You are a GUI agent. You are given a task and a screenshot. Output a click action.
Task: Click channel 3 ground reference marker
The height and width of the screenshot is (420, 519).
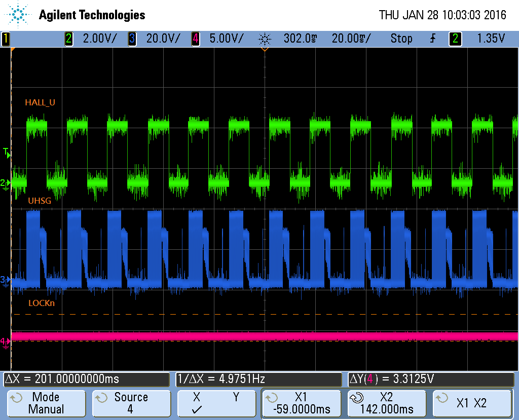pos(5,281)
